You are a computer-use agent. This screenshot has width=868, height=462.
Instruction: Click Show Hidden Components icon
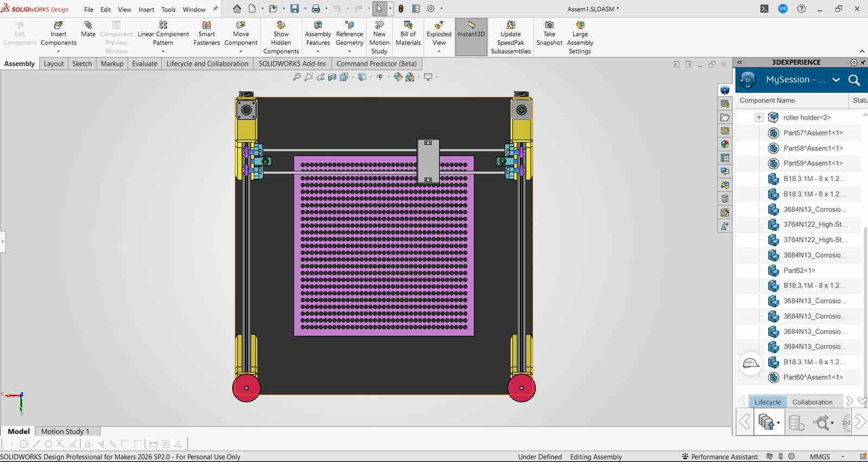click(281, 26)
